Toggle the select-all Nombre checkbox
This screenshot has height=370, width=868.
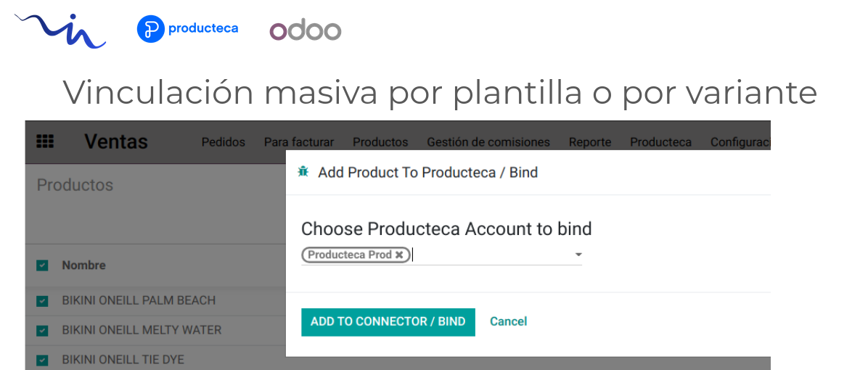[x=42, y=266]
